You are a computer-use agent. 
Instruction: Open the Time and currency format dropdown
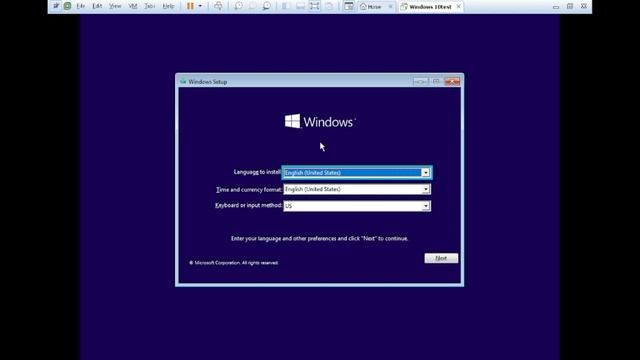(425, 189)
